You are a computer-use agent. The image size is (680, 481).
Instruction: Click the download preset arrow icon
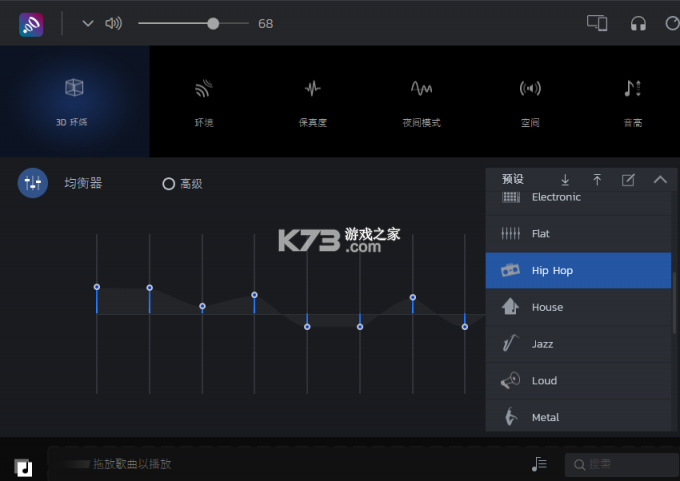pos(565,180)
